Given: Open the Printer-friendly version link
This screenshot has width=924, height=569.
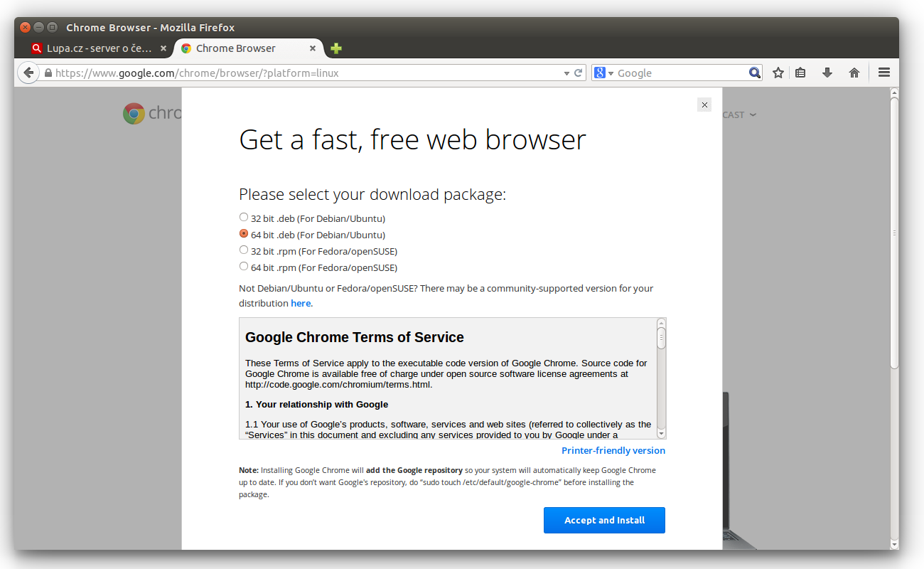Looking at the screenshot, I should (613, 450).
